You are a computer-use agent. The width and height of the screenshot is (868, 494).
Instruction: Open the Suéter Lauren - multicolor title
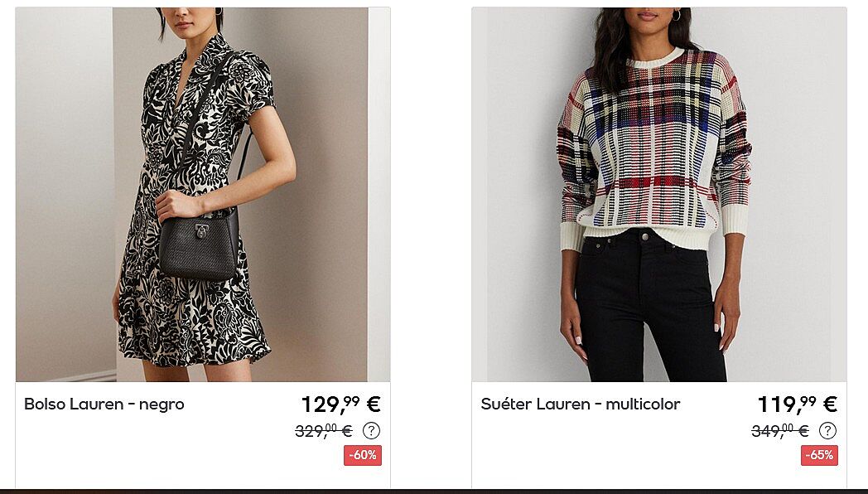(x=580, y=404)
